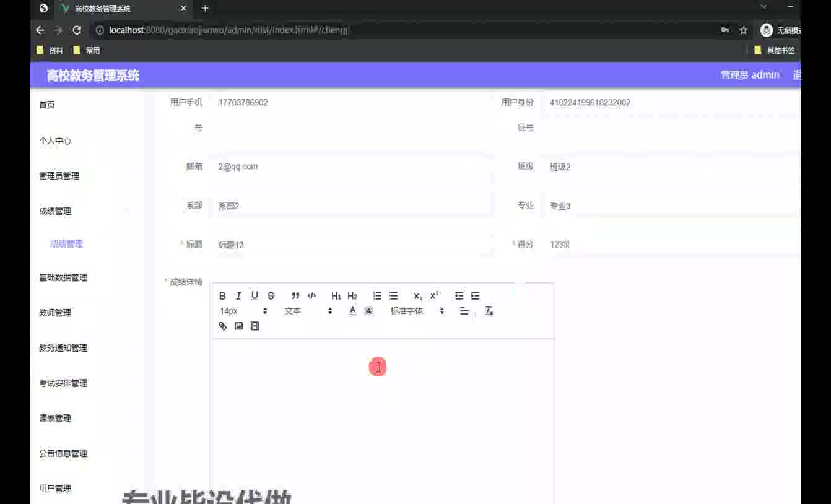Image resolution: width=831 pixels, height=504 pixels.
Task: Insert a blockquote
Action: (x=295, y=296)
